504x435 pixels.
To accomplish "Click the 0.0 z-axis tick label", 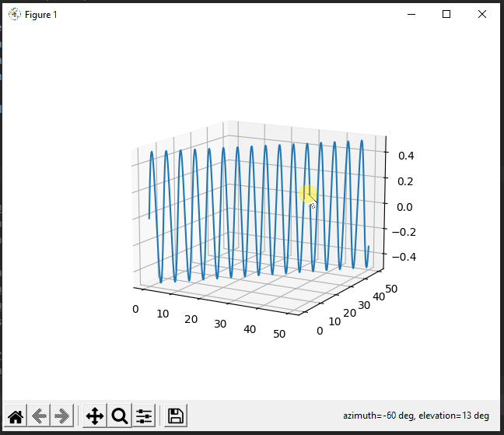I will coord(404,207).
